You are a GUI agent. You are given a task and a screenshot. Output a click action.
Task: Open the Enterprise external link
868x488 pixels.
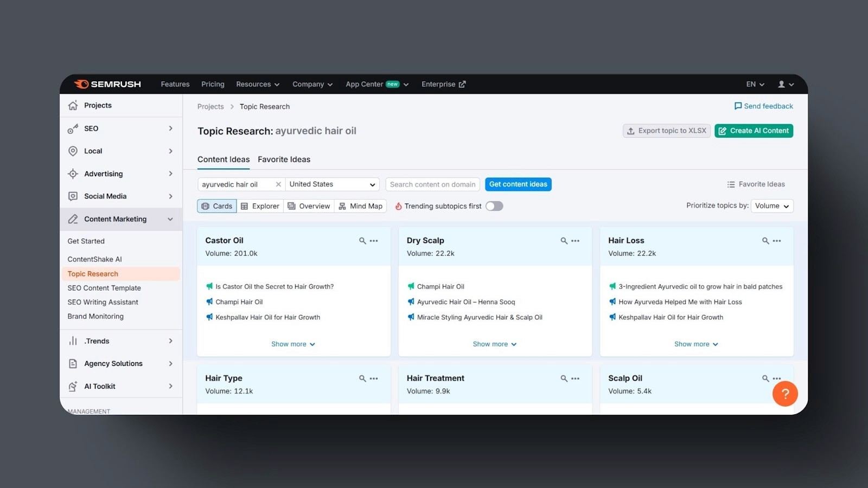pos(444,84)
